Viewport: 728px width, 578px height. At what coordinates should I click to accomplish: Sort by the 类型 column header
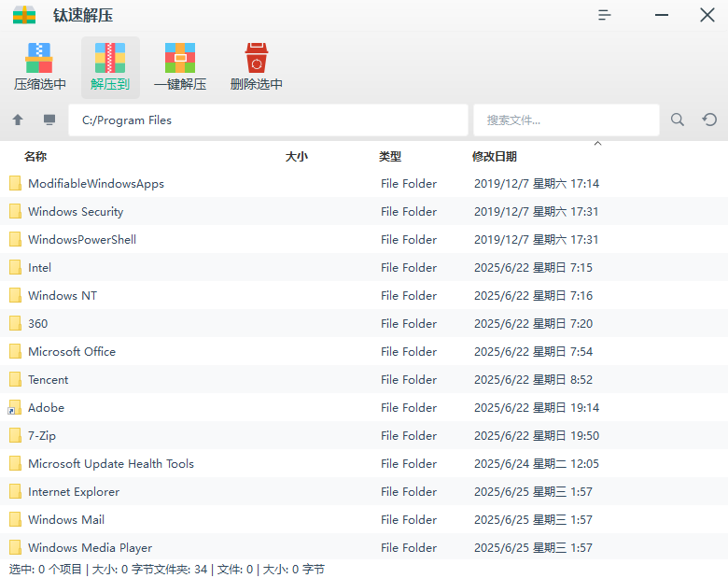click(x=390, y=157)
